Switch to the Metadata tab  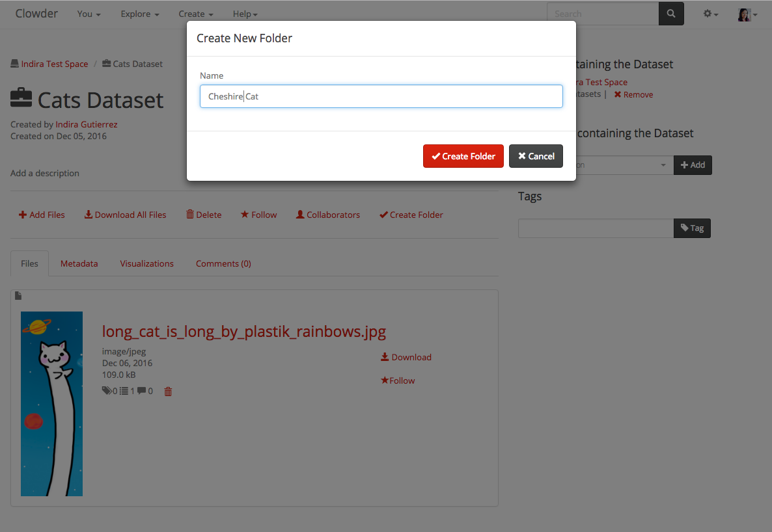(x=79, y=263)
